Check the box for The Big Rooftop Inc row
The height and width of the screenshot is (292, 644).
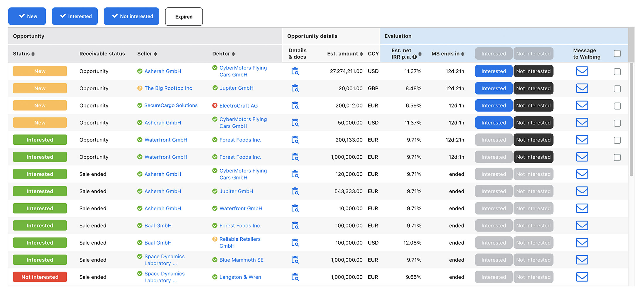pyautogui.click(x=617, y=89)
